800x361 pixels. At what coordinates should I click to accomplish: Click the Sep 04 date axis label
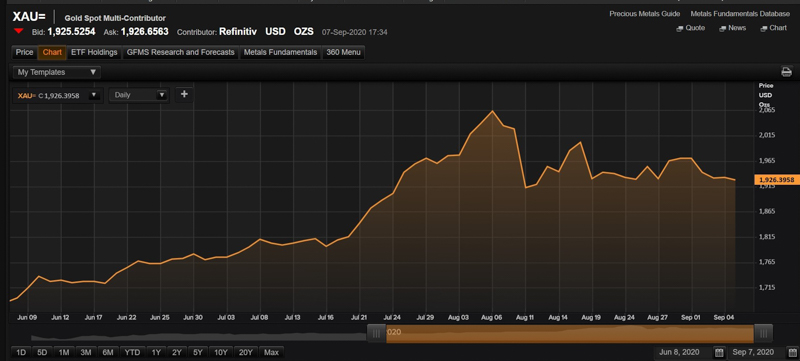[x=723, y=317]
